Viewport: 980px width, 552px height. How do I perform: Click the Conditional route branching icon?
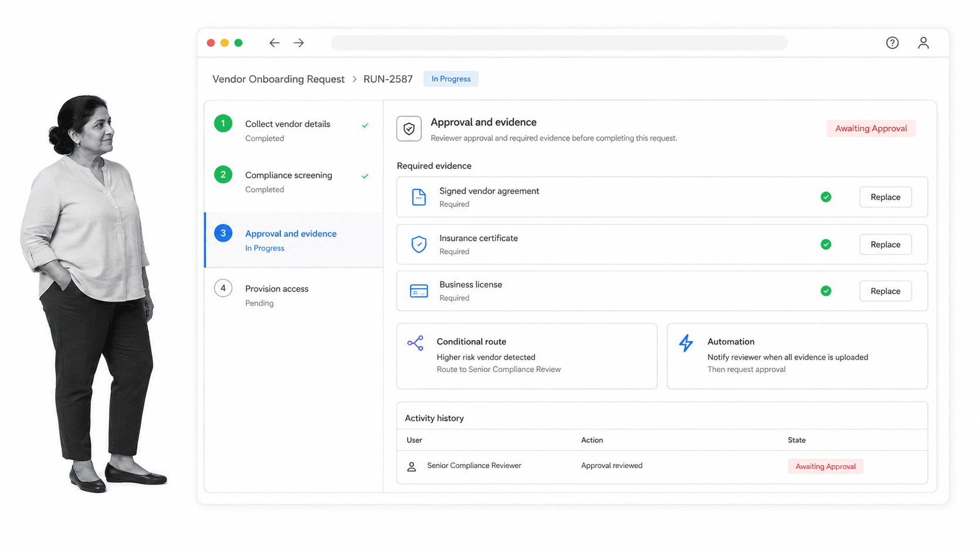[x=415, y=343]
